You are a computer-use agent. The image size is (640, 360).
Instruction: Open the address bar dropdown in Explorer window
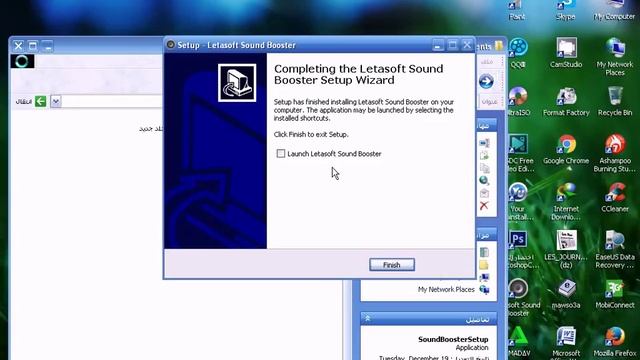(x=56, y=101)
